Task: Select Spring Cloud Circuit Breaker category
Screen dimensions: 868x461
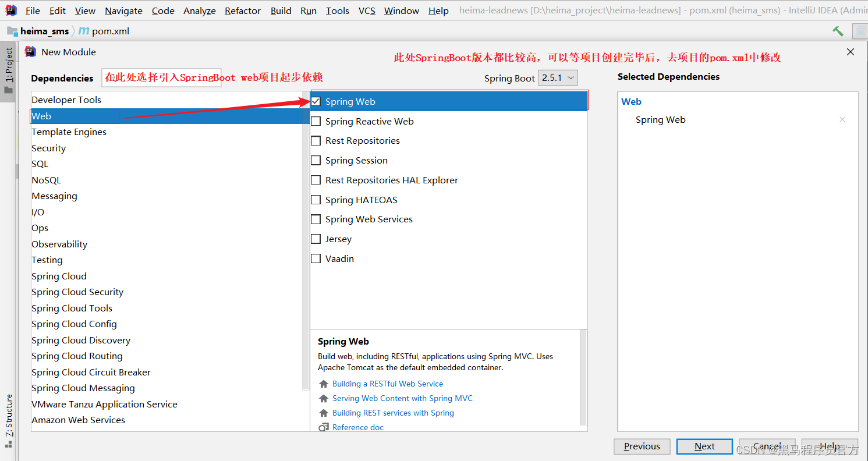Action: [x=166, y=373]
